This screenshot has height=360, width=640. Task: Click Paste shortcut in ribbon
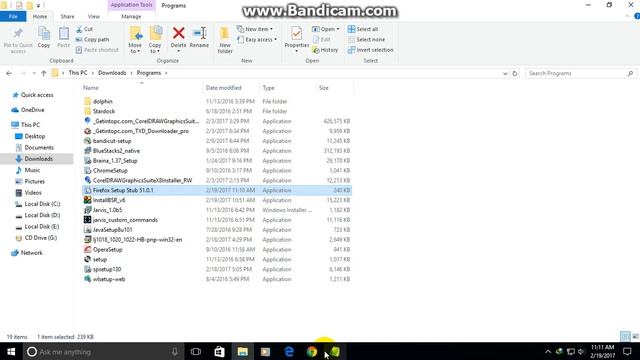97,50
